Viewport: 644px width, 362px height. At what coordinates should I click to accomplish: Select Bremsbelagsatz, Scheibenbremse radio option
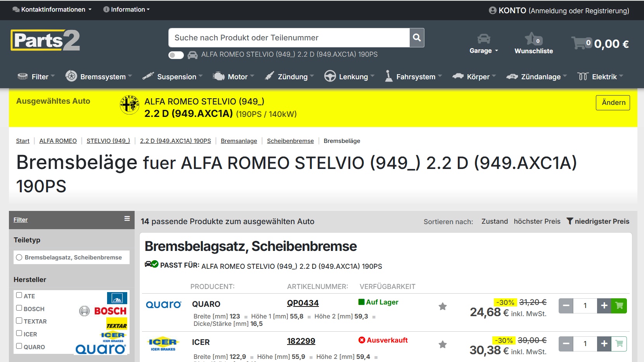point(19,257)
